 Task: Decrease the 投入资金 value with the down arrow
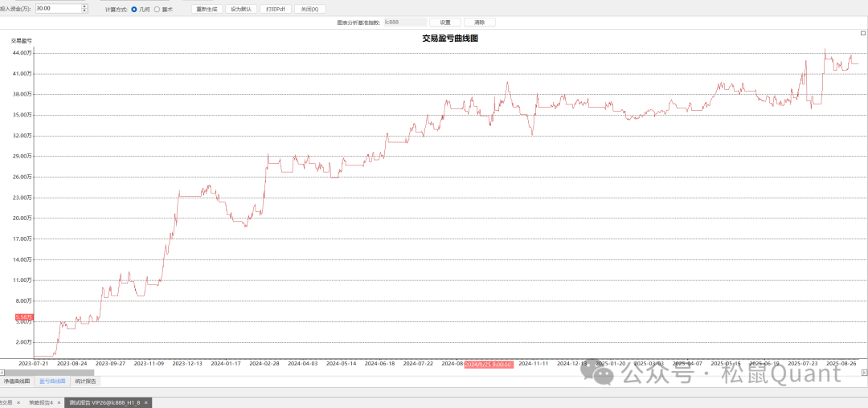84,11
